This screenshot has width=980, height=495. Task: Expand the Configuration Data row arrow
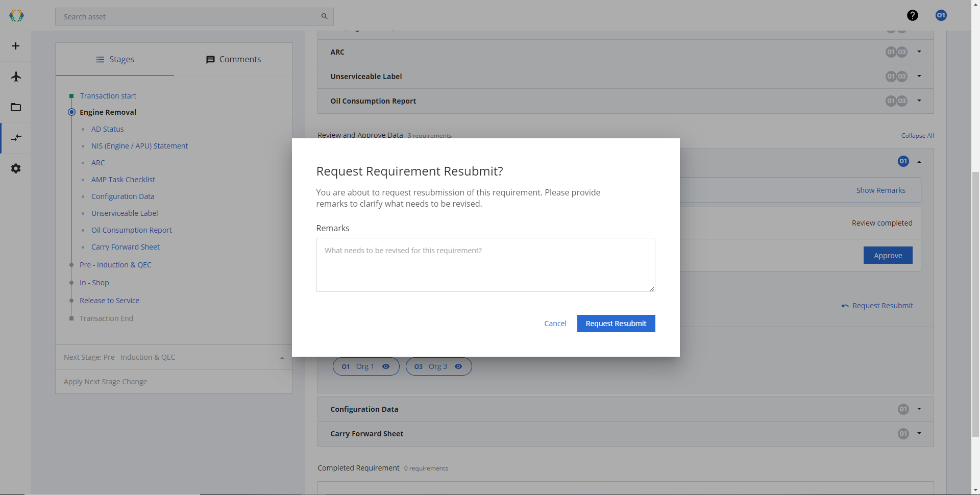919,409
